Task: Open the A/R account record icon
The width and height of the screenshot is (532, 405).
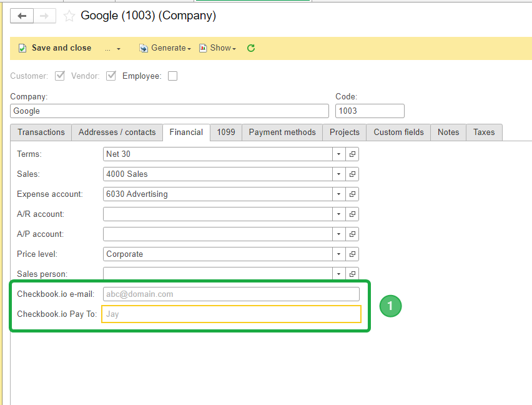Action: pyautogui.click(x=352, y=214)
